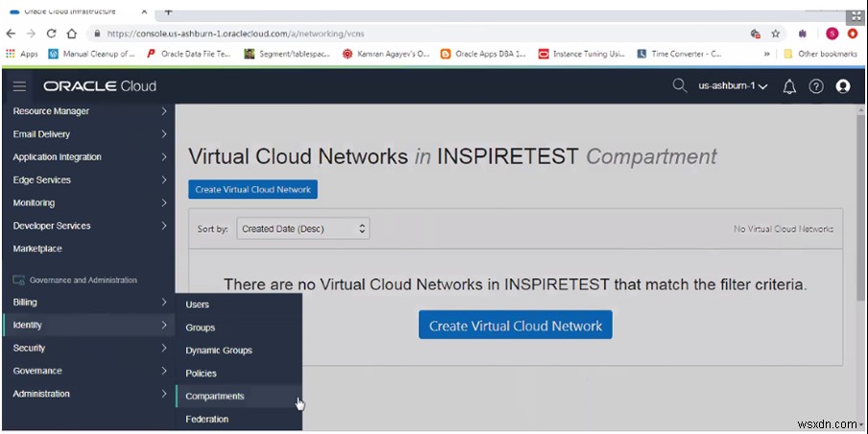868x434 pixels.
Task: Reload the current page
Action: click(52, 34)
